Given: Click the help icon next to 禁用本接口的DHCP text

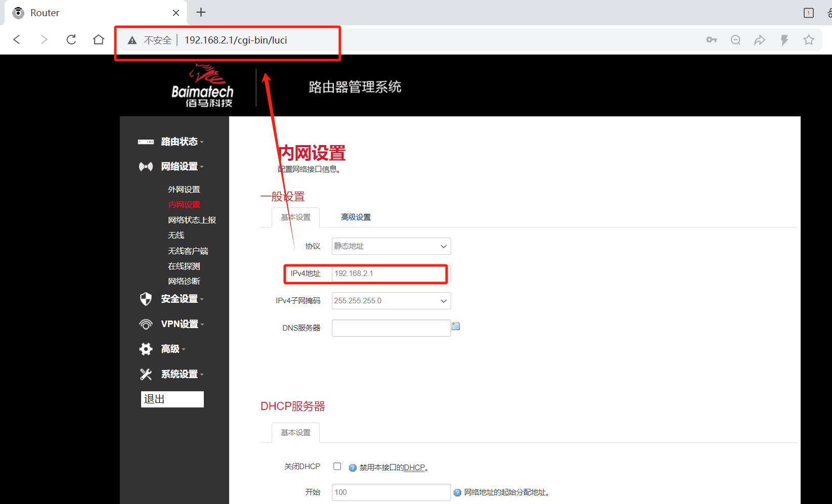Looking at the screenshot, I should (x=352, y=468).
